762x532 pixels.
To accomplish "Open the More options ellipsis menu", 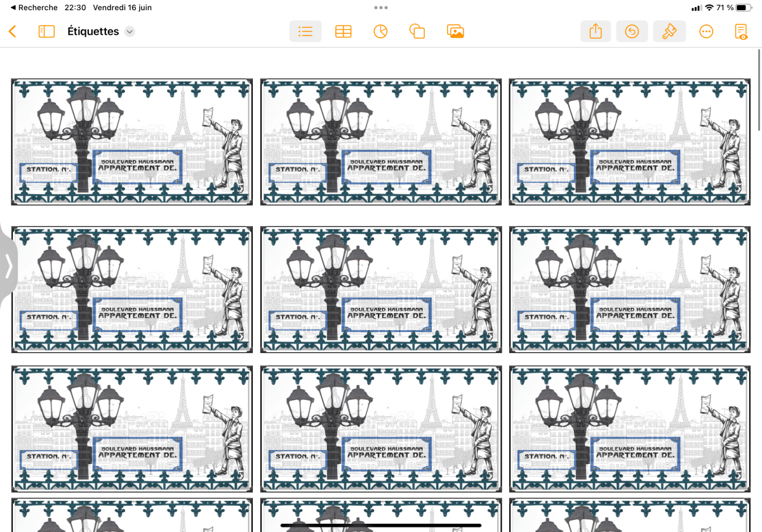I will point(706,32).
